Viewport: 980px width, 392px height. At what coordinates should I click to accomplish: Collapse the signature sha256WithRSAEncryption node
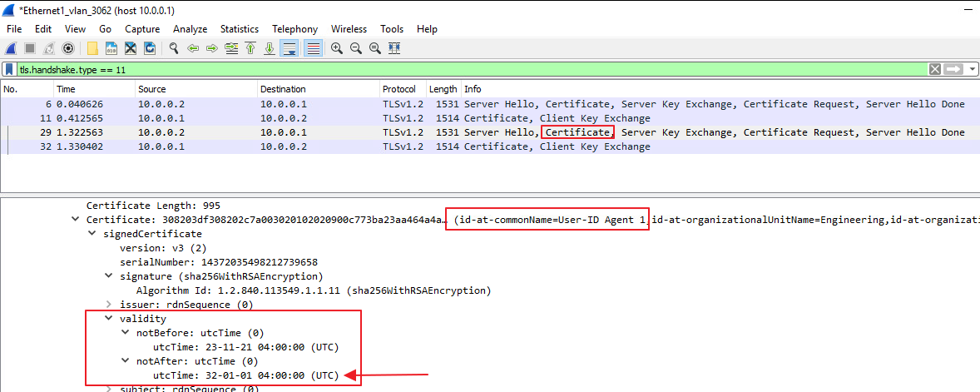pos(108,276)
